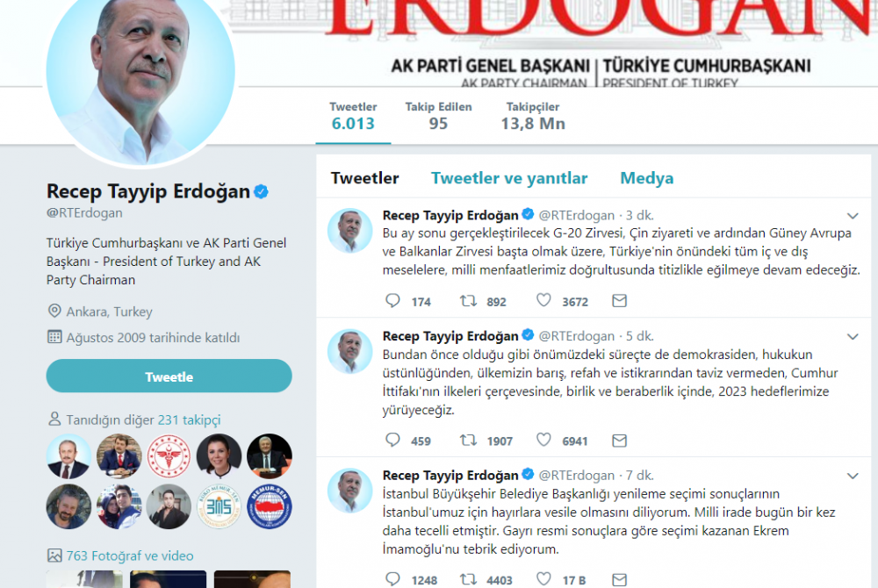Image resolution: width=878 pixels, height=588 pixels.
Task: Like the tweet with 3672 likes
Action: 543,300
